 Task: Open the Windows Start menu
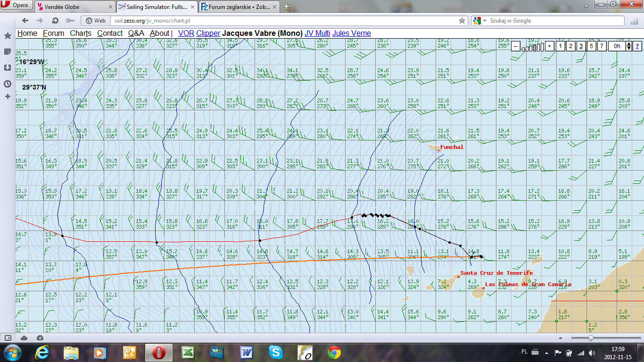pos(12,353)
